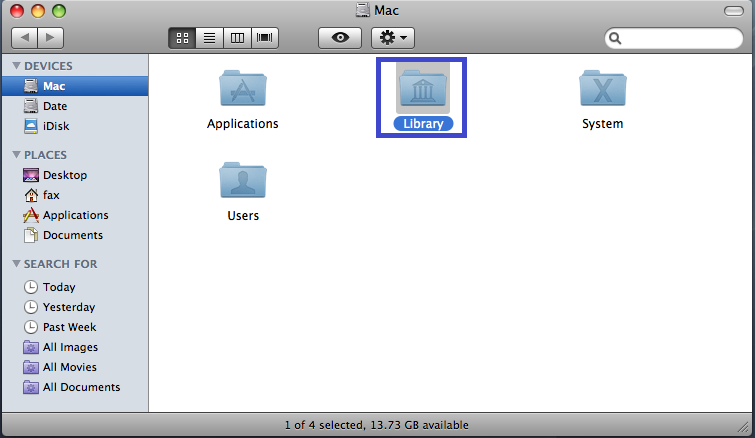755x438 pixels.
Task: Select the Date drive in sidebar
Action: coord(75,106)
